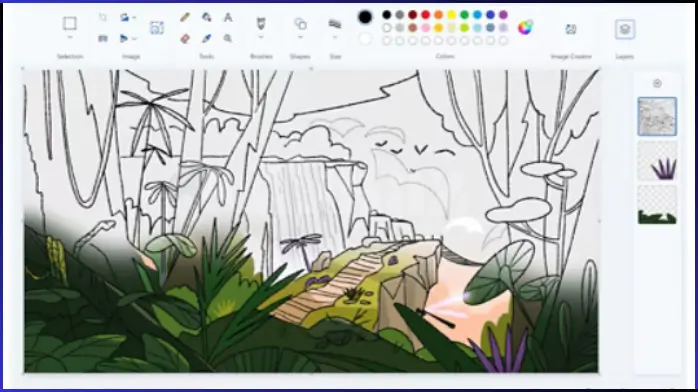Image resolution: width=698 pixels, height=392 pixels.
Task: Pick the pink swatch
Action: coord(426,28)
